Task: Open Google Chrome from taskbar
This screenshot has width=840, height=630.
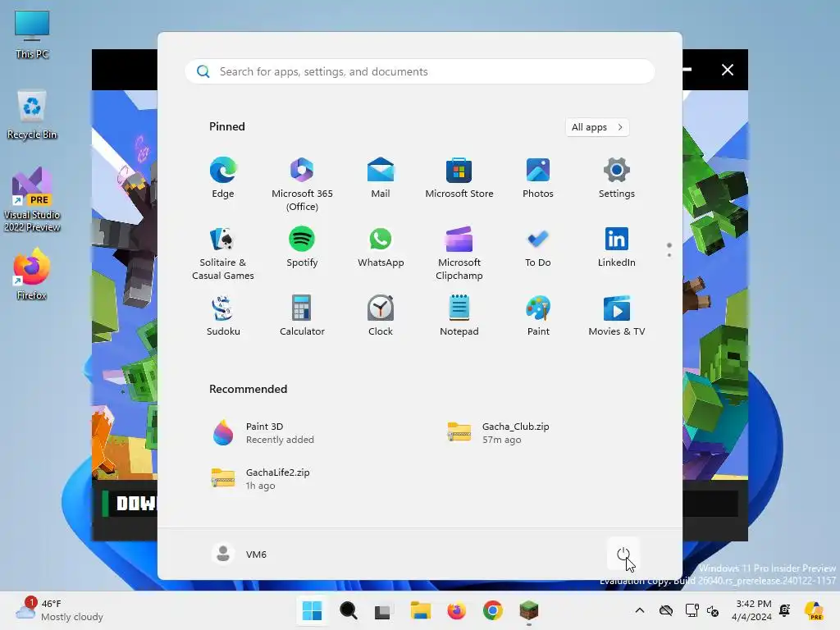Action: [492, 610]
